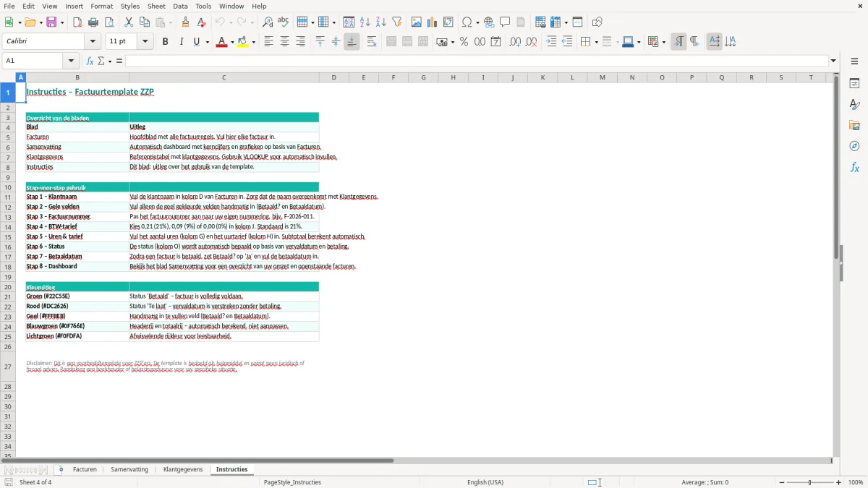The height and width of the screenshot is (488, 868).
Task: Click Insert Image icon
Action: coord(417,22)
